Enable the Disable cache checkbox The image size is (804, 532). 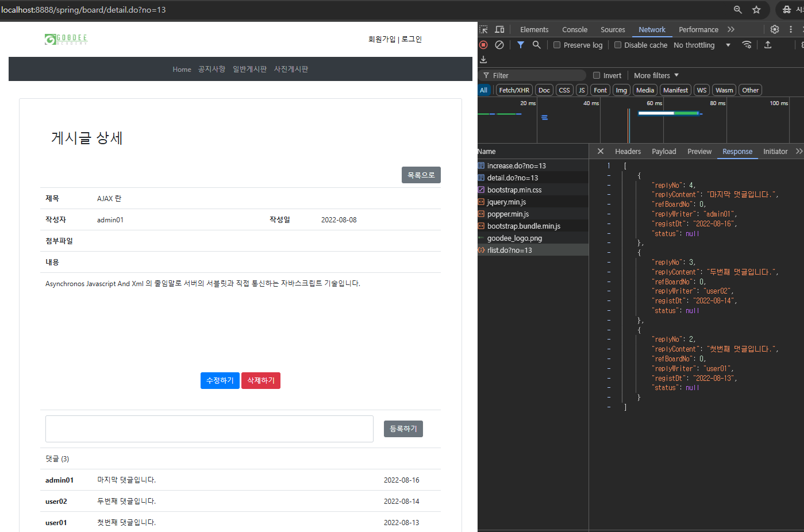tap(618, 45)
